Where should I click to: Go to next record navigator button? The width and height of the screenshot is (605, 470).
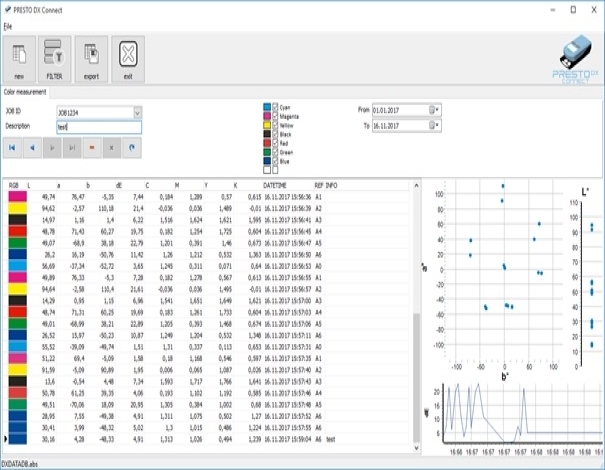[x=52, y=148]
